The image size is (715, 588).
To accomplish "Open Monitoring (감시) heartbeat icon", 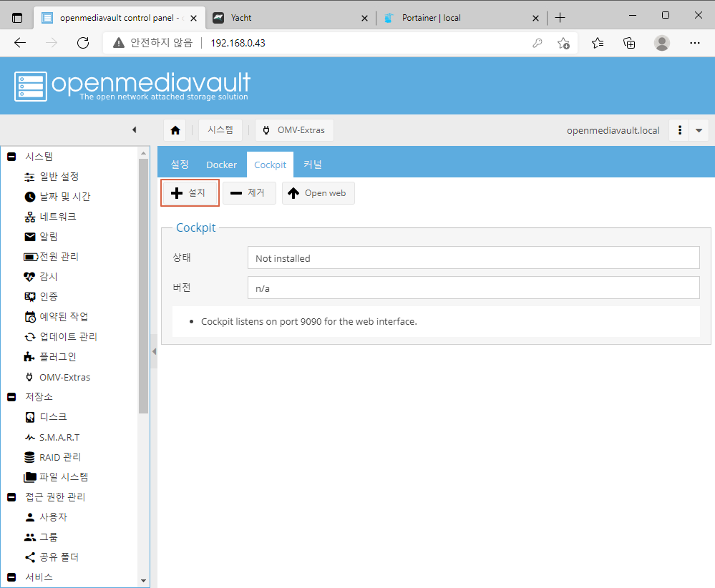I will pos(29,277).
